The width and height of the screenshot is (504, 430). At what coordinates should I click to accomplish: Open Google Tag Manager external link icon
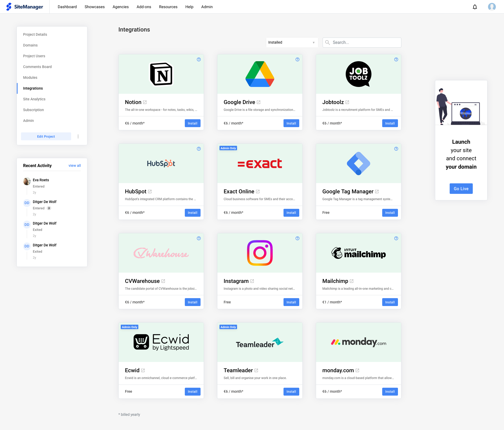click(377, 191)
